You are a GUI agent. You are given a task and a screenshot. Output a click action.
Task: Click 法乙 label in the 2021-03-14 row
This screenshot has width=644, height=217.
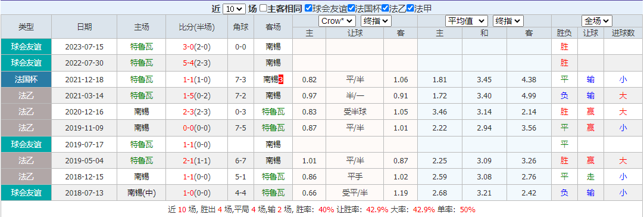click(26, 95)
